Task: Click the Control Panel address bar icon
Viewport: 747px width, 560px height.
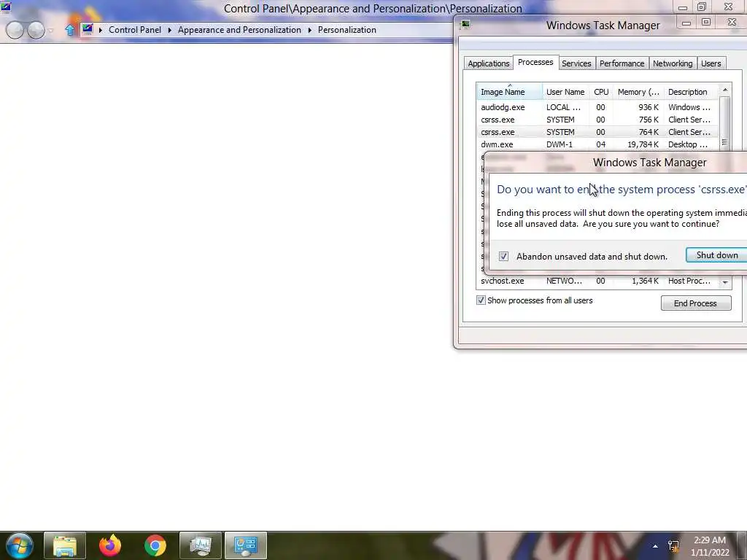Action: pyautogui.click(x=88, y=29)
